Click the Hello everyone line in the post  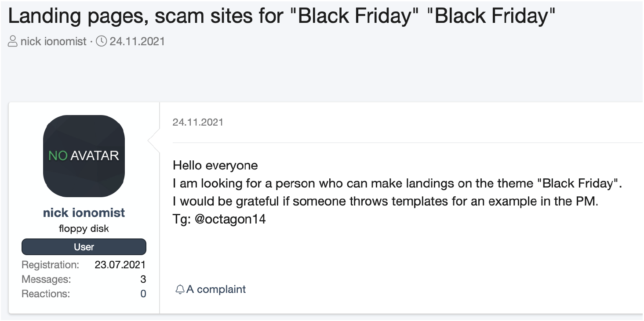215,165
